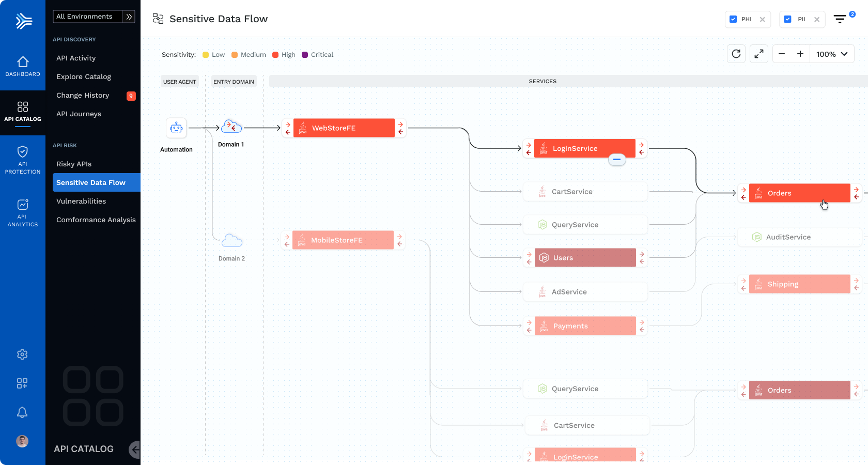Click the Automation user agent robot icon
The image size is (868, 465).
(x=176, y=128)
